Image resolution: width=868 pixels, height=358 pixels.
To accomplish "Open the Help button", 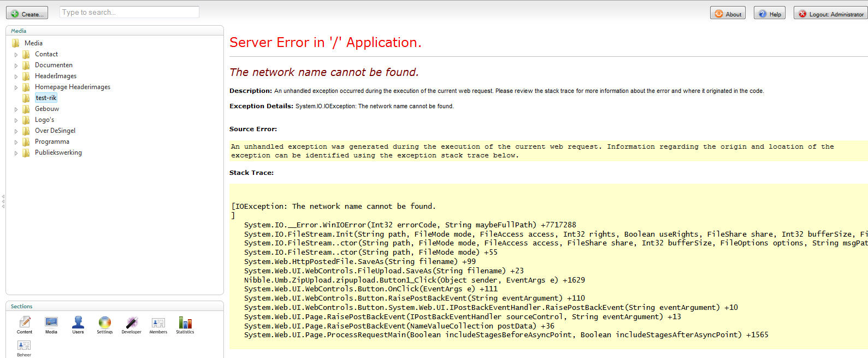I will pos(770,14).
